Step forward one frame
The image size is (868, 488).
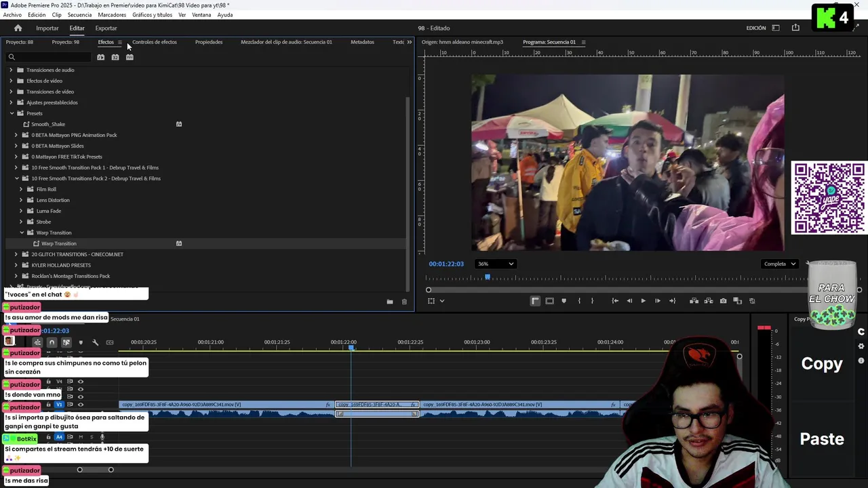tap(657, 301)
